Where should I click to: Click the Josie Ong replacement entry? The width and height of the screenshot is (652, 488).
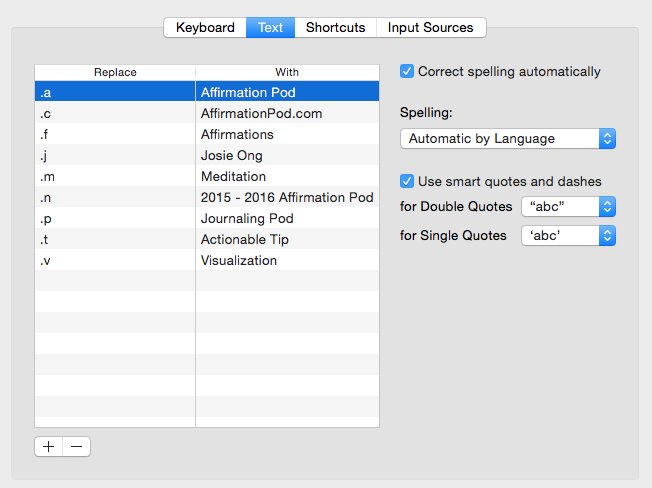pos(287,155)
